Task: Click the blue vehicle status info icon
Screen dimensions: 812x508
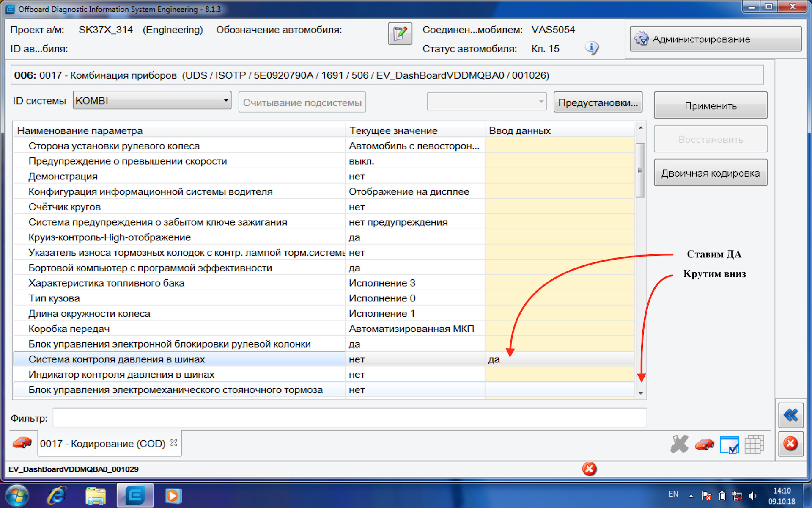Action: pyautogui.click(x=591, y=47)
